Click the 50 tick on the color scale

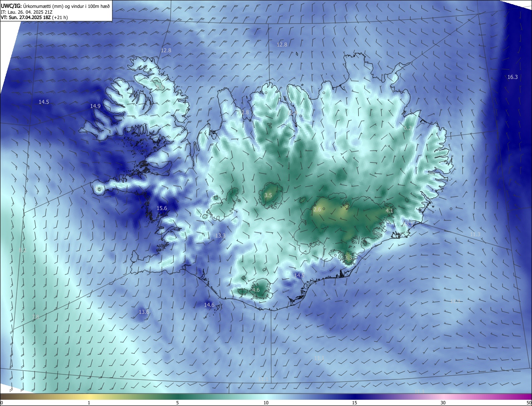pos(529,403)
